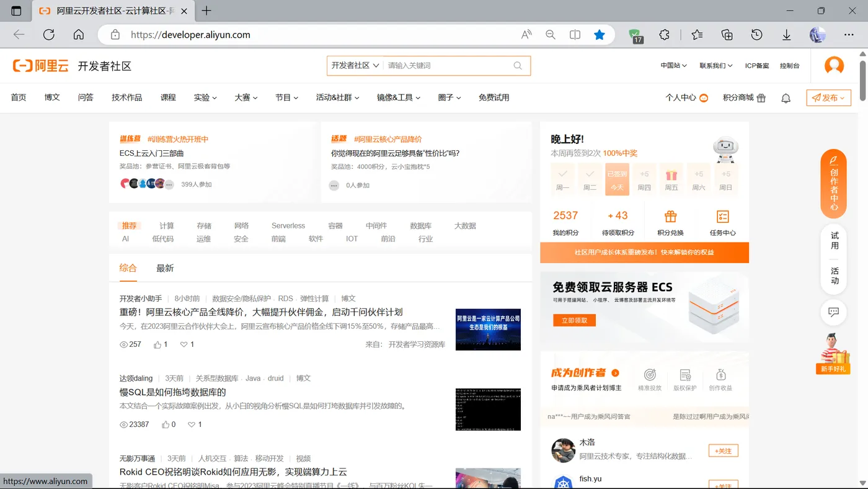Screen dimensions: 868x489
Task: Open the 控制台 link
Action: 789,66
